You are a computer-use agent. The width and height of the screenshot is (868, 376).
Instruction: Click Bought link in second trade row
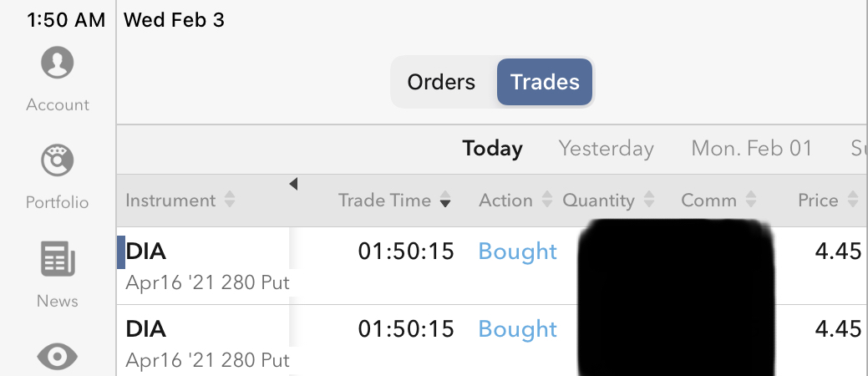[517, 329]
